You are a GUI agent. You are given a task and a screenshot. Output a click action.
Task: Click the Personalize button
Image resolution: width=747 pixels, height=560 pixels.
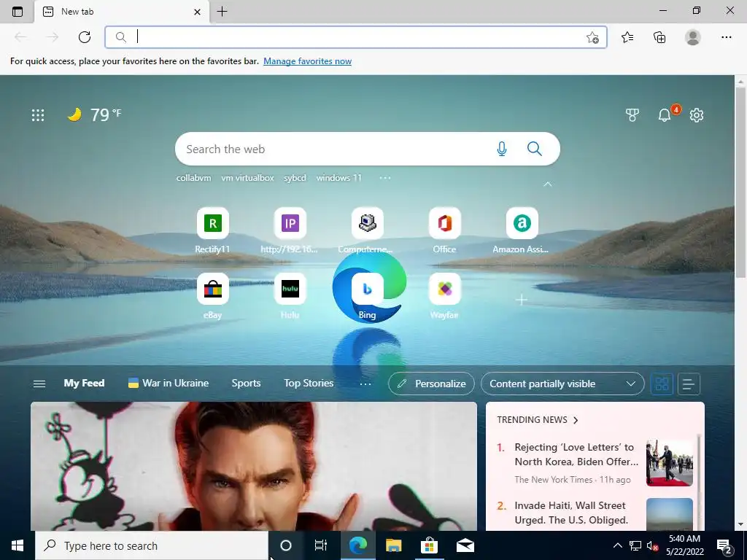[x=431, y=384]
